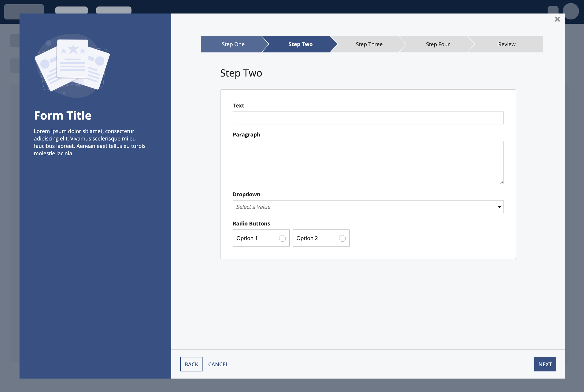This screenshot has width=584, height=392.
Task: Close the form dialog with X icon
Action: [557, 19]
